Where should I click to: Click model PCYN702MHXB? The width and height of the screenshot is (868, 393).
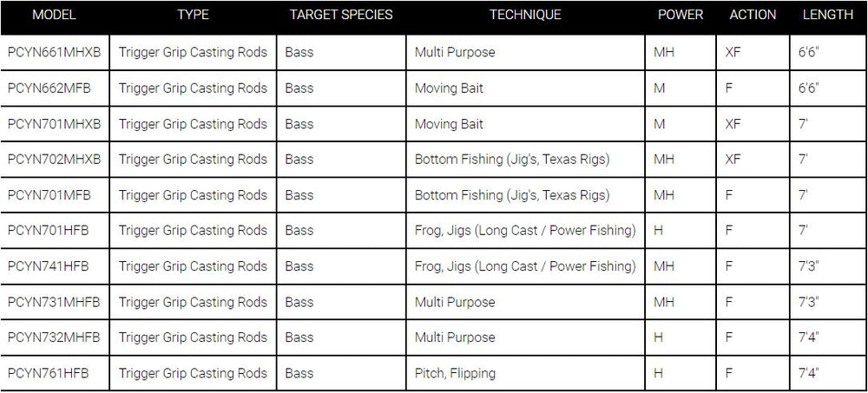click(x=54, y=160)
